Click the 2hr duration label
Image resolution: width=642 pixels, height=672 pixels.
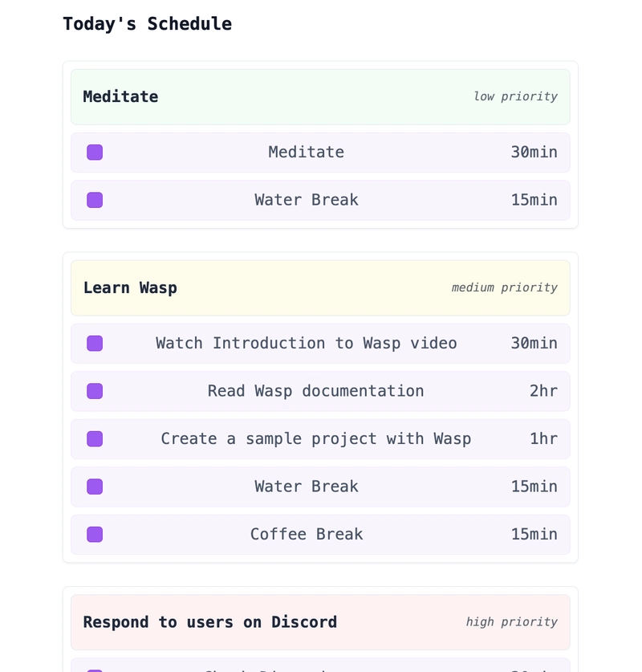543,391
